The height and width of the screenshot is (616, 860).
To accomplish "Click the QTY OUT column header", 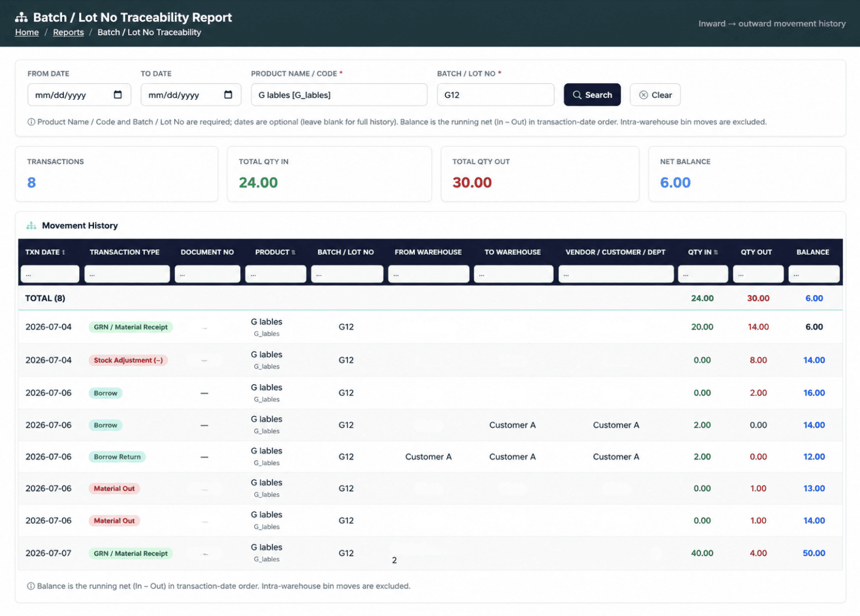I will tap(756, 253).
